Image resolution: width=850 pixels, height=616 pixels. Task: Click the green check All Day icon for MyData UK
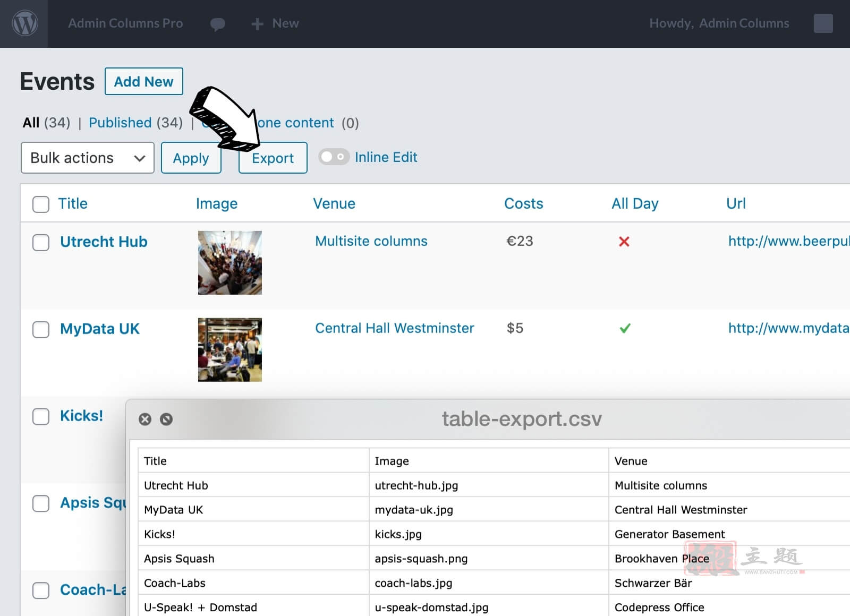pos(625,328)
